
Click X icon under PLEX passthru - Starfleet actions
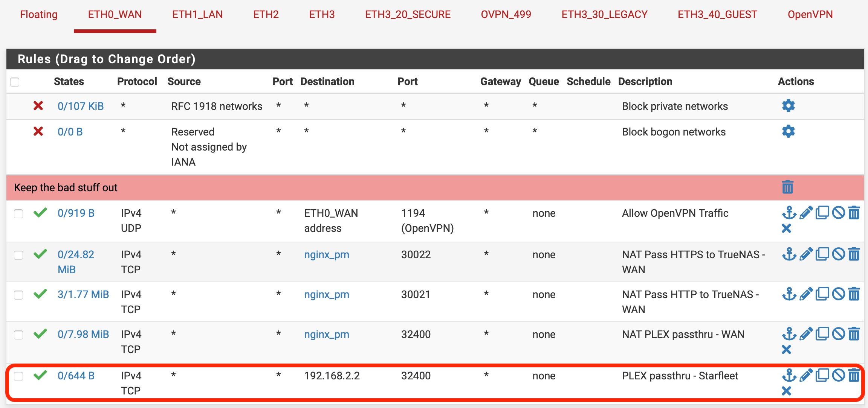tap(786, 391)
